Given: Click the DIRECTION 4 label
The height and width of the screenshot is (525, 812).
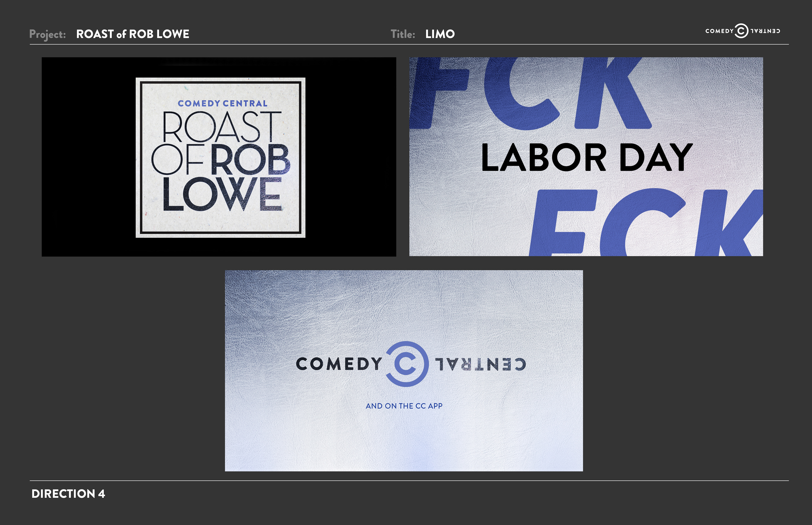Looking at the screenshot, I should pyautogui.click(x=68, y=494).
